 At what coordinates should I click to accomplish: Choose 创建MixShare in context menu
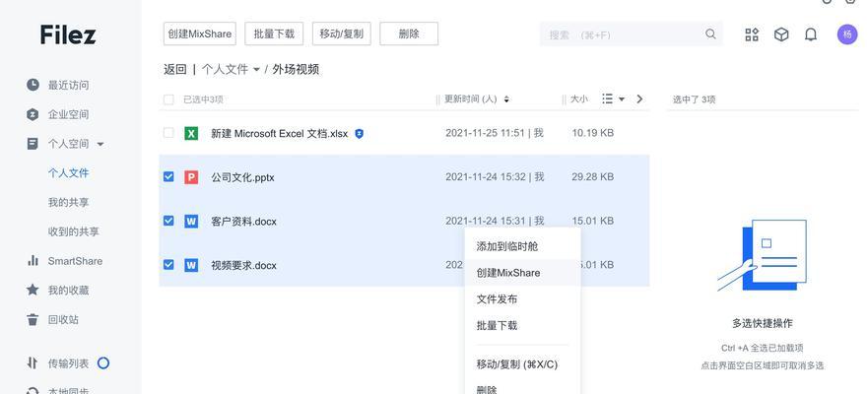522,273
